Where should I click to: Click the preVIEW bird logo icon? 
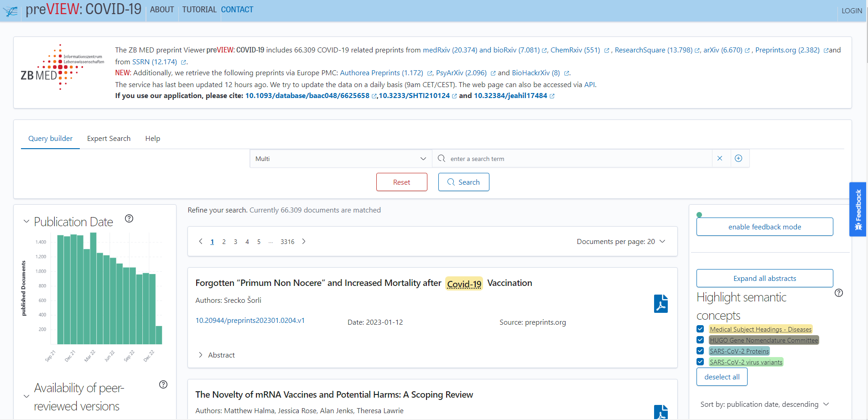tap(10, 11)
